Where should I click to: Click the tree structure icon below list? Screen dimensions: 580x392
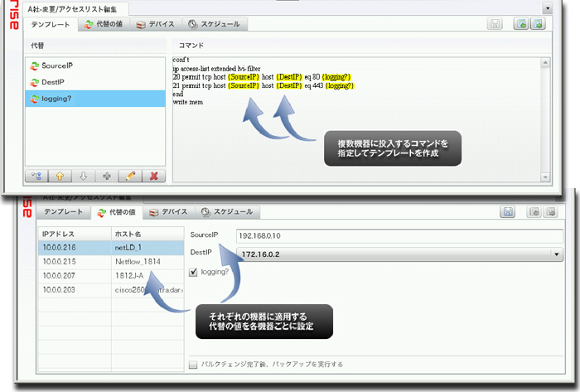pyautogui.click(x=36, y=176)
